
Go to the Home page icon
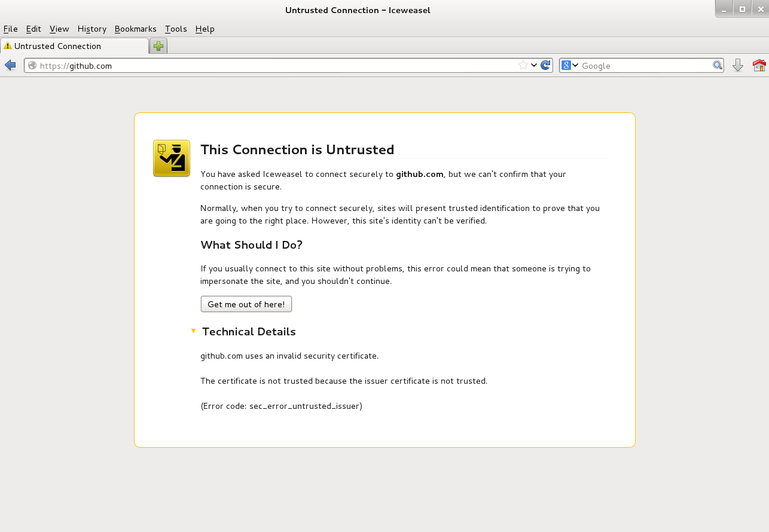759,65
